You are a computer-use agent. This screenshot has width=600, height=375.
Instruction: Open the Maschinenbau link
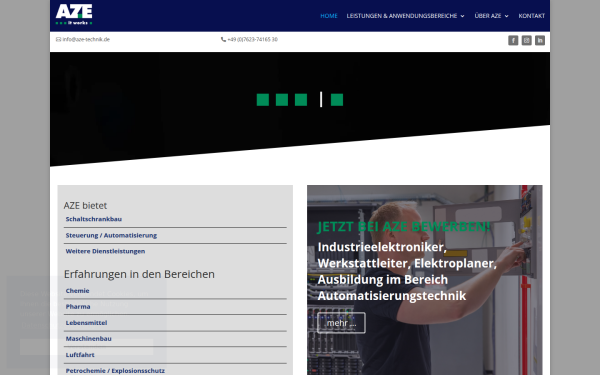(88, 339)
